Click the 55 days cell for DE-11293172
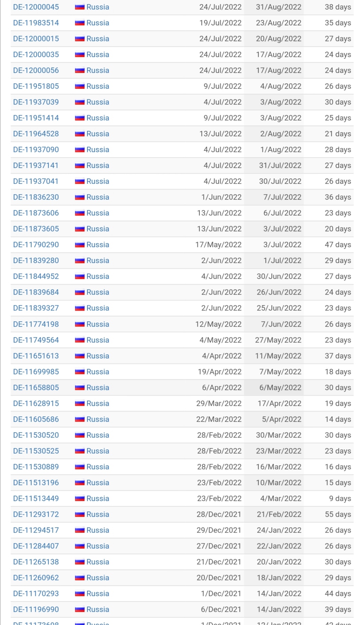The image size is (364, 625). click(338, 514)
